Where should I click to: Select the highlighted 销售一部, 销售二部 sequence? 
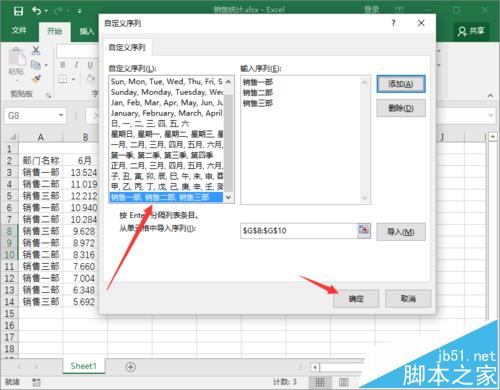coord(166,197)
